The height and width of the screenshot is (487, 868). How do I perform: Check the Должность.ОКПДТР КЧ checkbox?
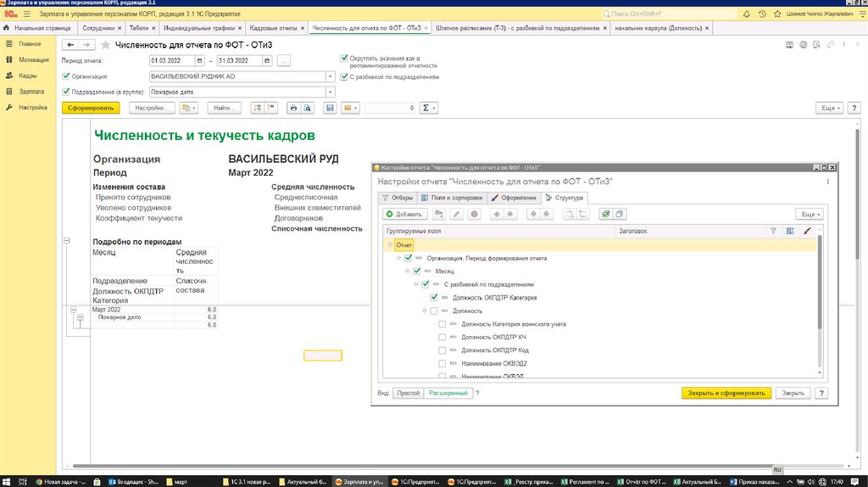[x=442, y=338]
